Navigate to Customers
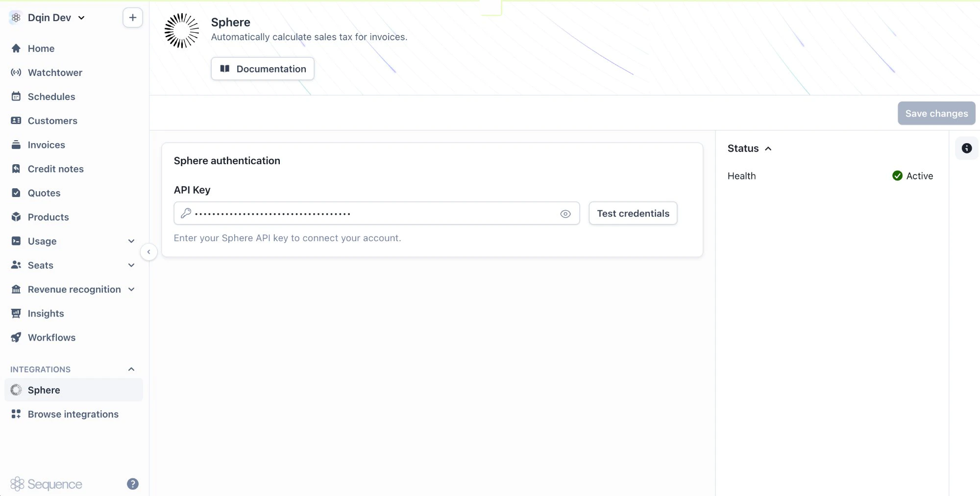Screen dimensions: 980x496 coord(73,120)
